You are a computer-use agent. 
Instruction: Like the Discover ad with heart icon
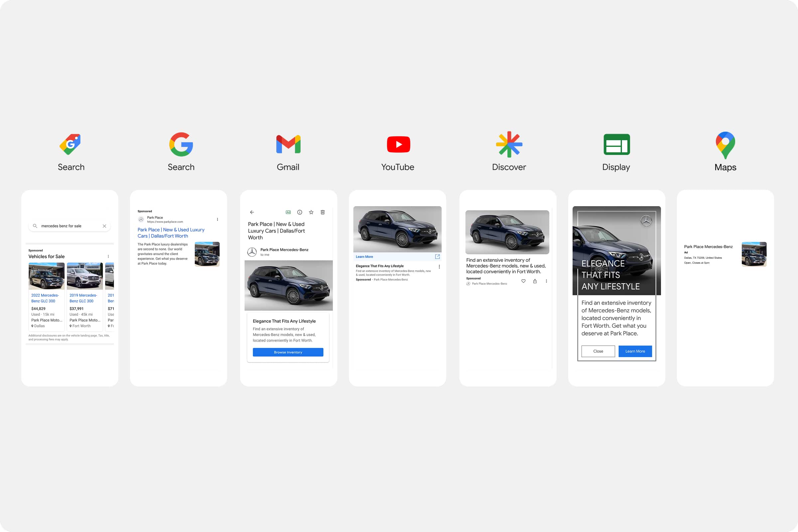tap(523, 281)
